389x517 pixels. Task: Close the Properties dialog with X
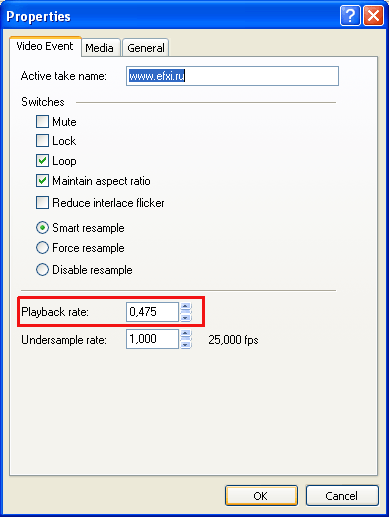(x=373, y=15)
